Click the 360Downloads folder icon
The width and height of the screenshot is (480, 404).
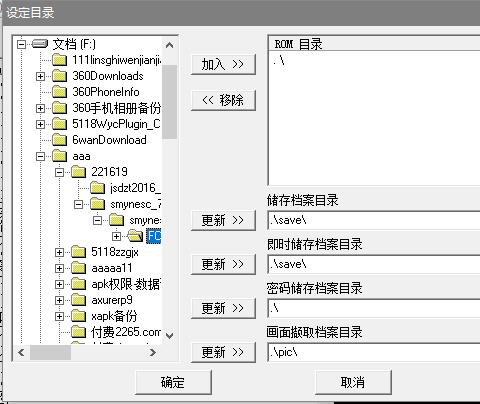pyautogui.click(x=60, y=76)
